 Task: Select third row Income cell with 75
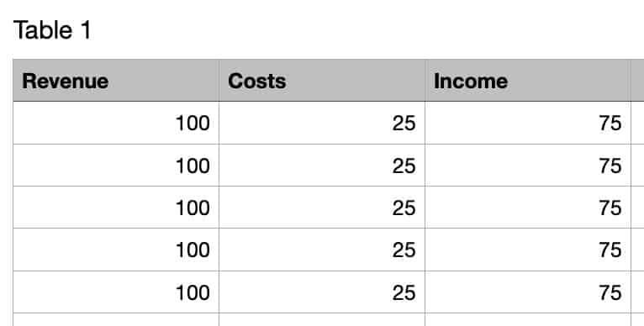528,208
